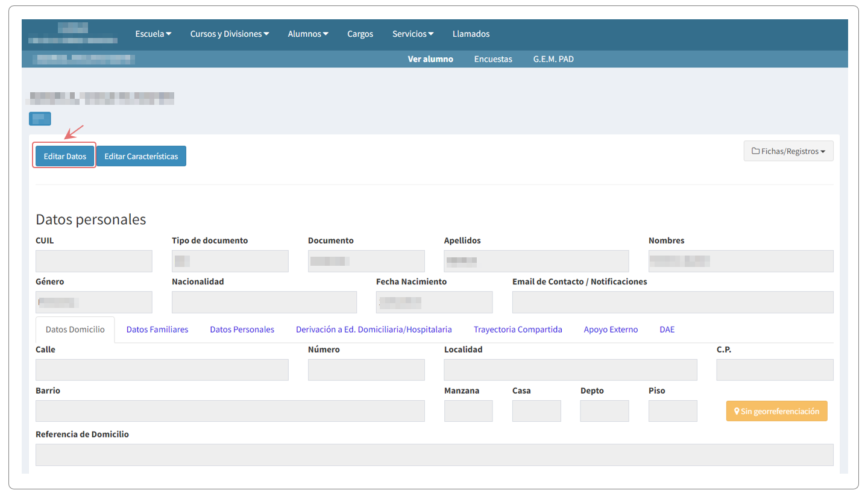Open G.E.M. PAD link
This screenshot has height=499, width=868.
click(x=553, y=59)
